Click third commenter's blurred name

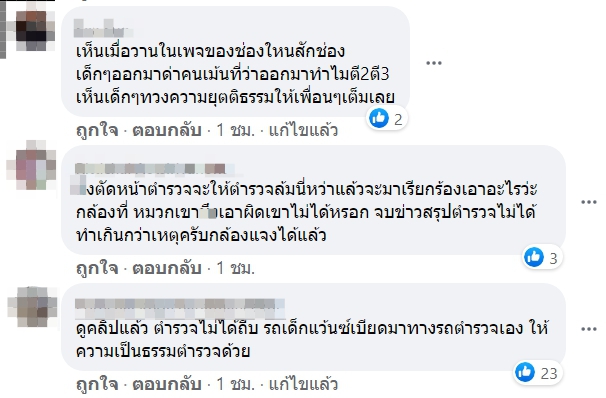click(x=180, y=304)
